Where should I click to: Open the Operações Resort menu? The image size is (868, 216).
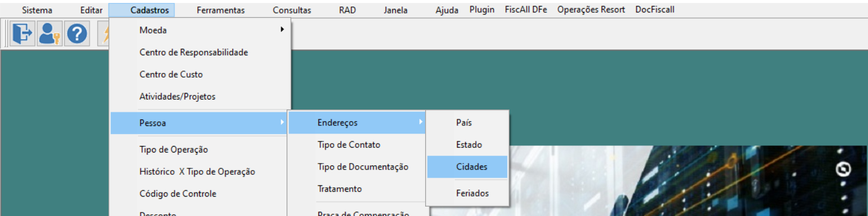point(591,10)
